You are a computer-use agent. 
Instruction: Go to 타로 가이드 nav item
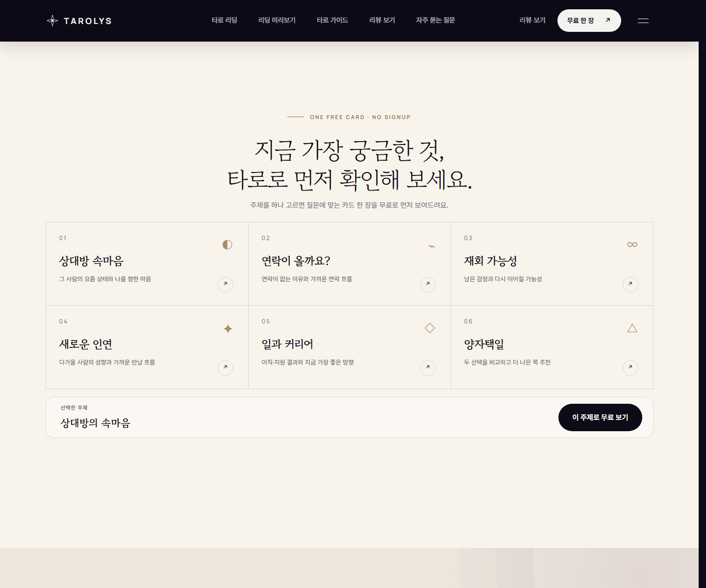click(332, 20)
